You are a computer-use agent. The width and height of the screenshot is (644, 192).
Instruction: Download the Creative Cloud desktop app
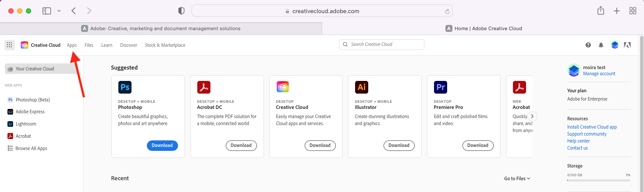(x=320, y=145)
